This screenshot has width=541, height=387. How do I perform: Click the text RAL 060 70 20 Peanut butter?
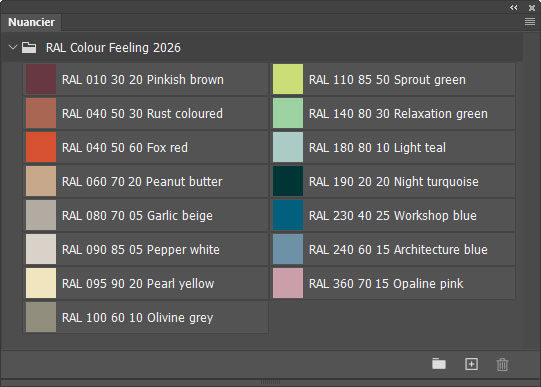point(142,181)
